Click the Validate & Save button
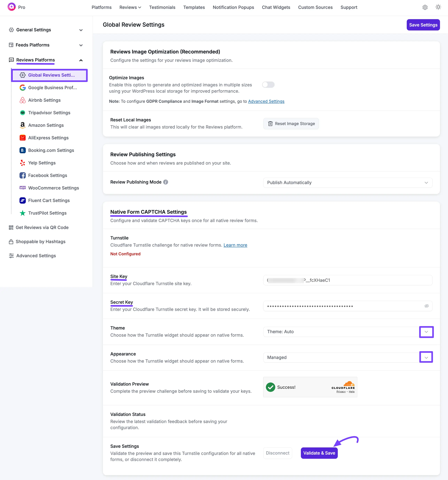448x480 pixels. [319, 453]
